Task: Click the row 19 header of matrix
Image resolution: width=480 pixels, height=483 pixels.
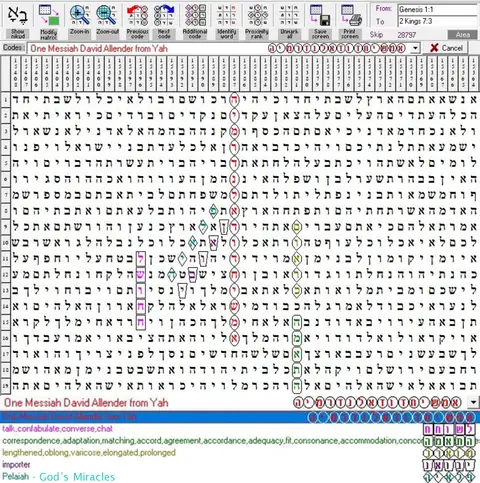Action: click(5, 385)
